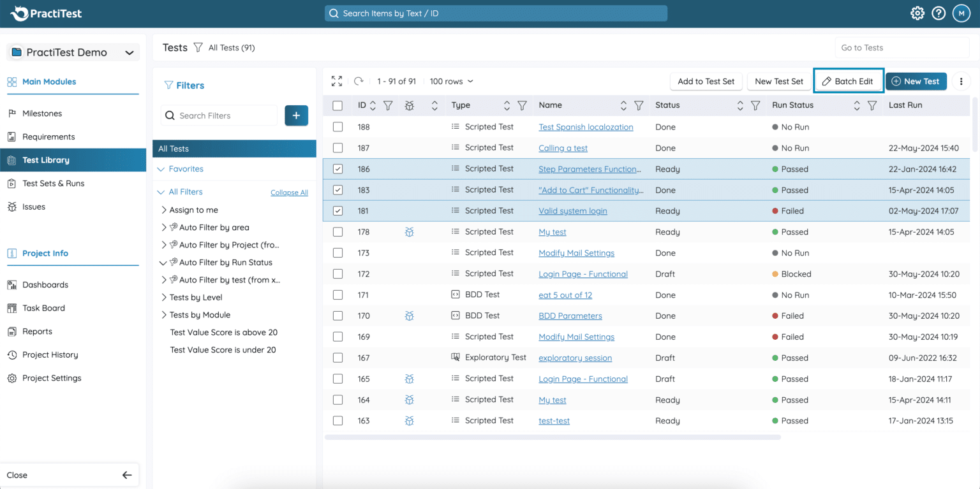The height and width of the screenshot is (489, 980).
Task: Uncheck the box for test 186
Action: click(x=338, y=169)
